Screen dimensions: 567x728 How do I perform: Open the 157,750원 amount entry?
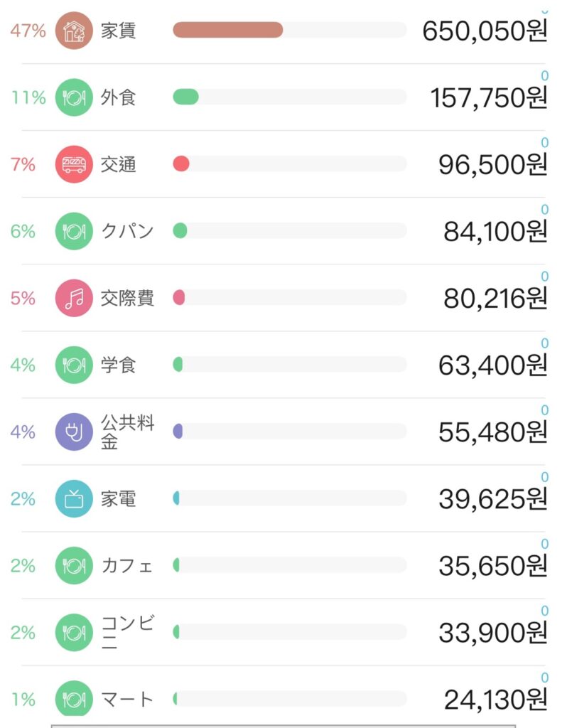pos(489,98)
